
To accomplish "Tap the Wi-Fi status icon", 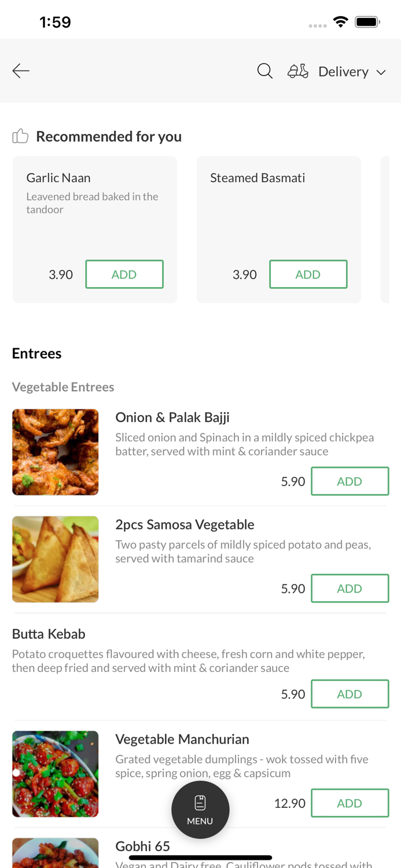I will point(341,21).
